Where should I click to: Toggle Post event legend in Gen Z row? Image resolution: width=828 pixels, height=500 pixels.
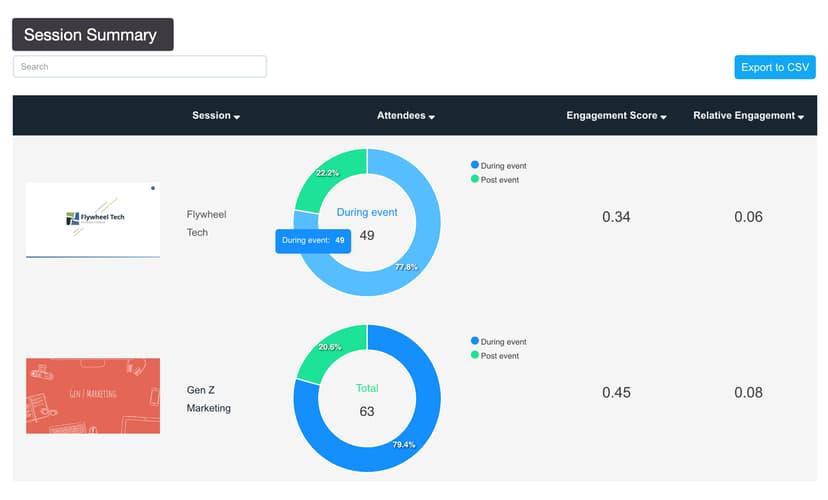pyautogui.click(x=494, y=356)
